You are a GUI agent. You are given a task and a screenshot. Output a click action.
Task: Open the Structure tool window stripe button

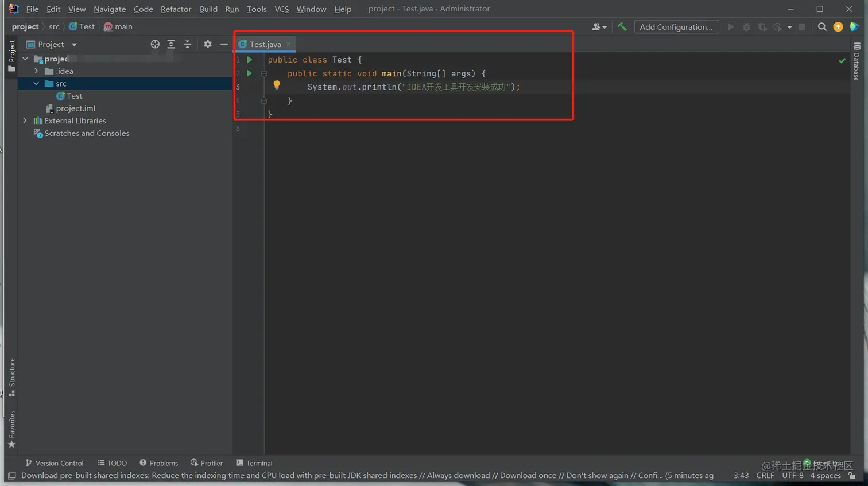tap(11, 378)
